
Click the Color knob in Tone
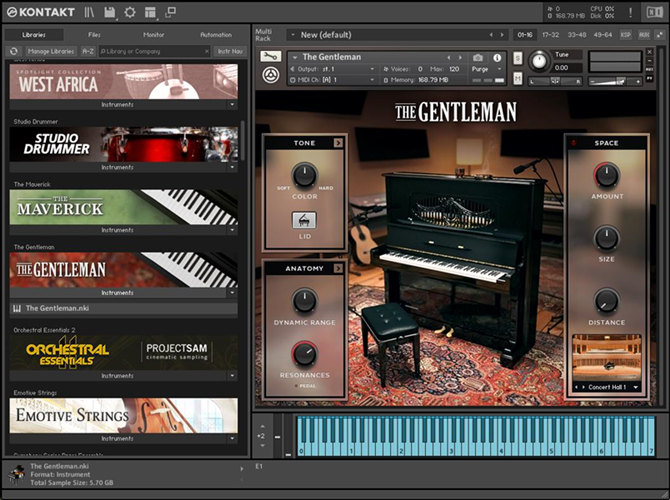point(304,175)
